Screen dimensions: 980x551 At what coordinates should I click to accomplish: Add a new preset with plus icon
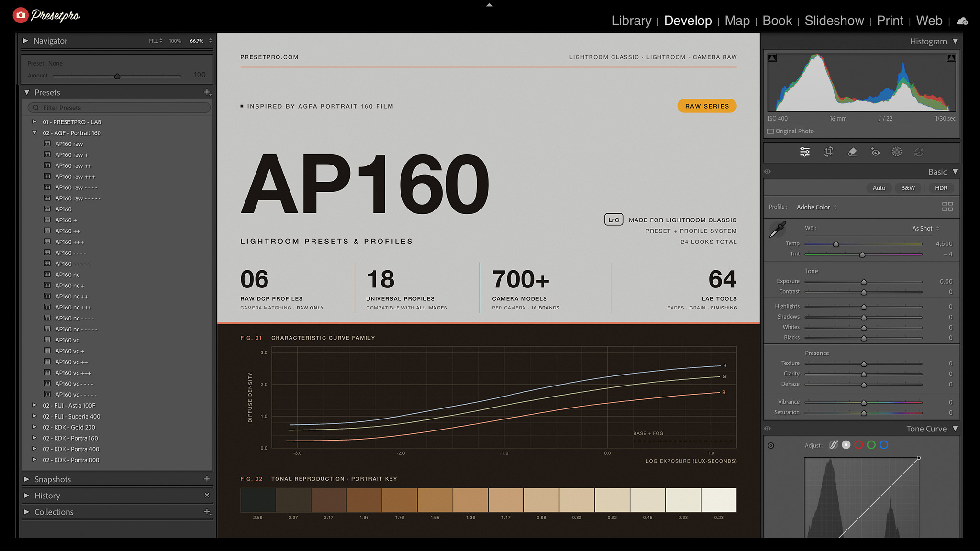[207, 92]
